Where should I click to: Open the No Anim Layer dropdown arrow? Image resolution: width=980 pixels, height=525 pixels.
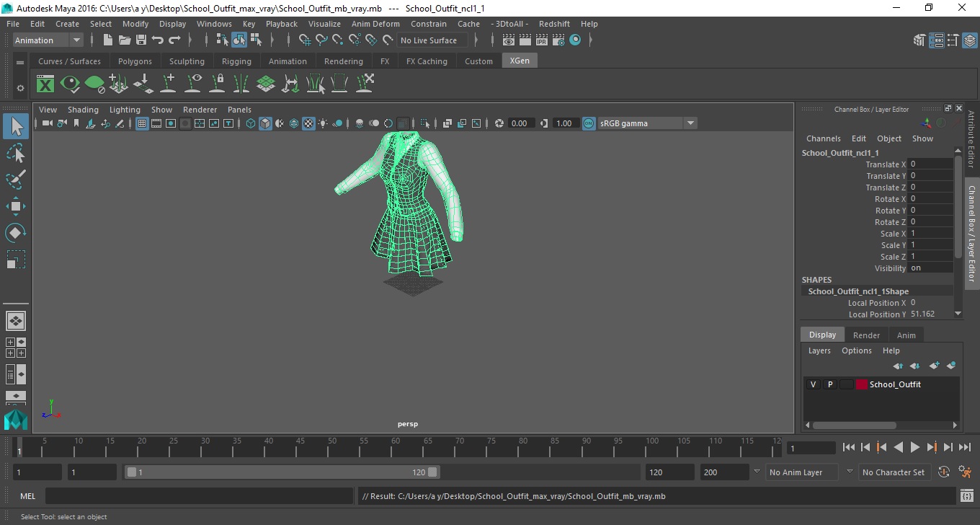pyautogui.click(x=757, y=472)
